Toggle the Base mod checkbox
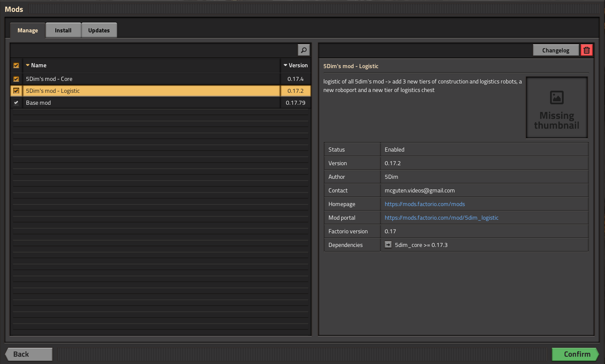The height and width of the screenshot is (364, 605). point(16,103)
